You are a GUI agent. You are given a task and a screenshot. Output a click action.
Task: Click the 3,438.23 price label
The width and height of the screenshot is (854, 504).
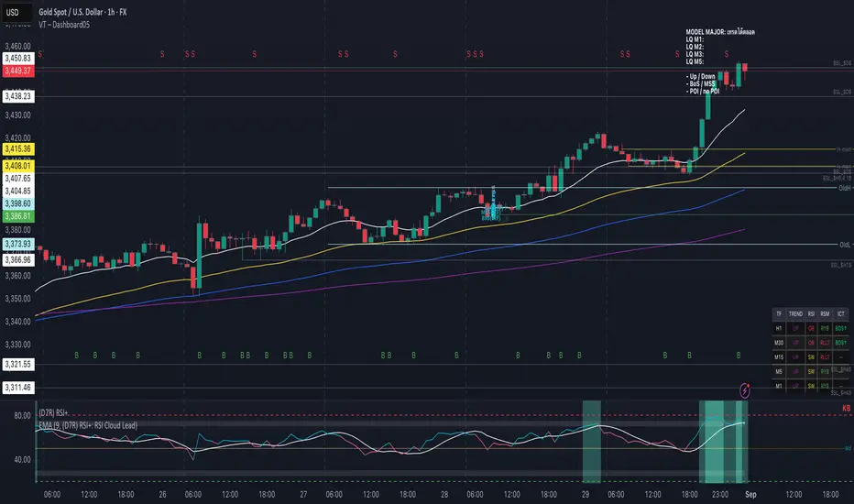pos(18,96)
